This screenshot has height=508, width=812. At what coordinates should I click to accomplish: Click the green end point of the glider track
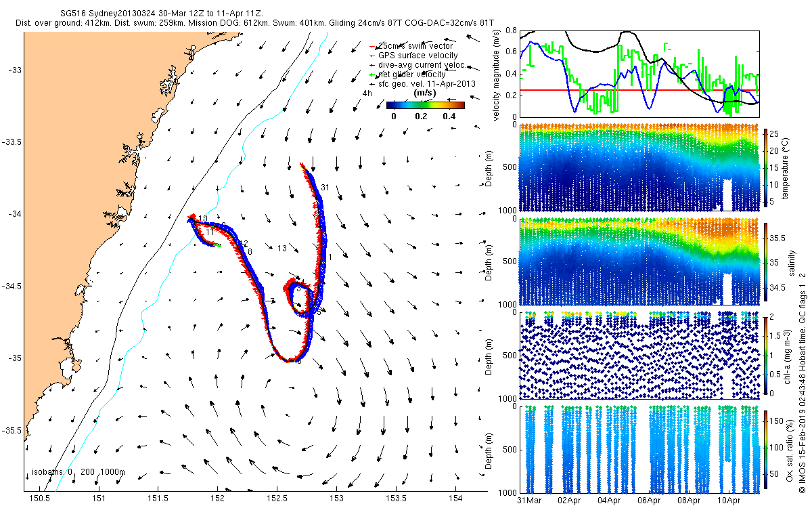(219, 246)
